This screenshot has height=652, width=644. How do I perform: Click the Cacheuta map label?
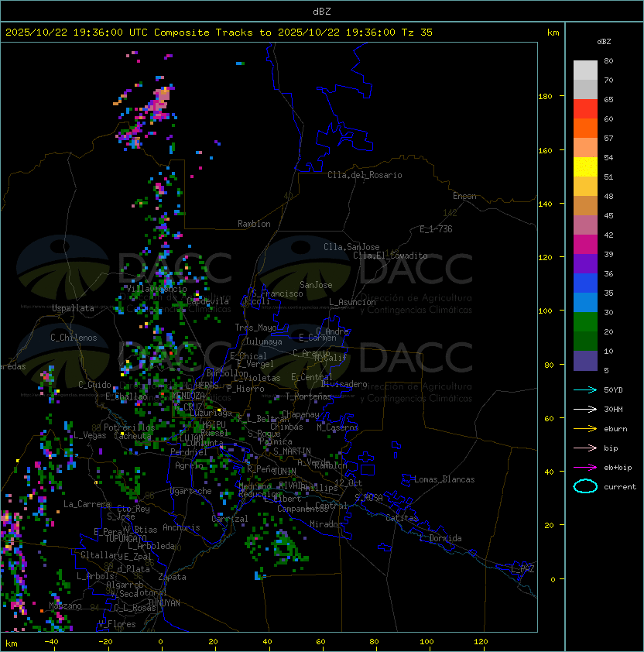[132, 436]
